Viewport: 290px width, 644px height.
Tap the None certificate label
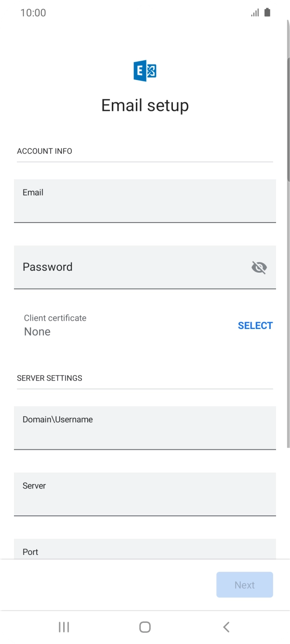37,331
